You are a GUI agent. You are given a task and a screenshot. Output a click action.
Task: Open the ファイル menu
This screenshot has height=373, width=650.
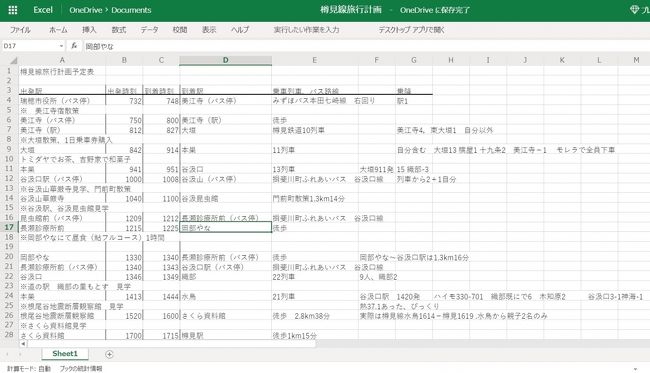tap(20, 30)
